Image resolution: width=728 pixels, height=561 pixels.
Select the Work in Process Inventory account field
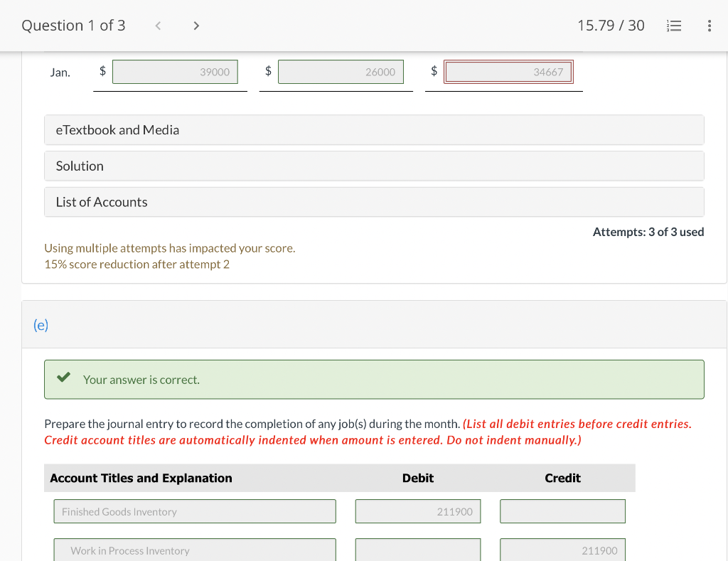click(195, 550)
